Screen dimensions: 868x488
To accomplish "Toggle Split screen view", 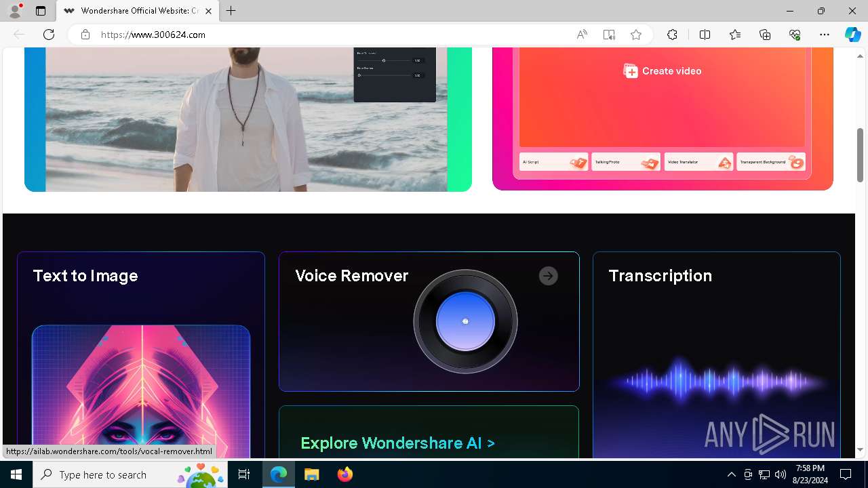I will [x=705, y=35].
